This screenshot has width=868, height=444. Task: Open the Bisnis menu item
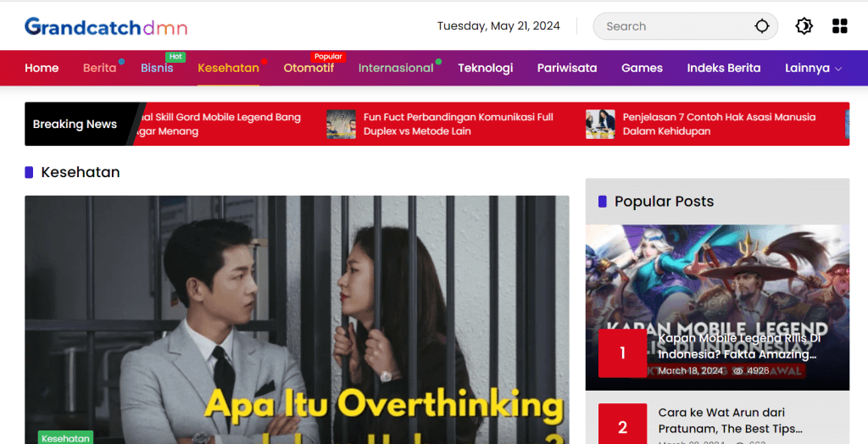click(157, 68)
